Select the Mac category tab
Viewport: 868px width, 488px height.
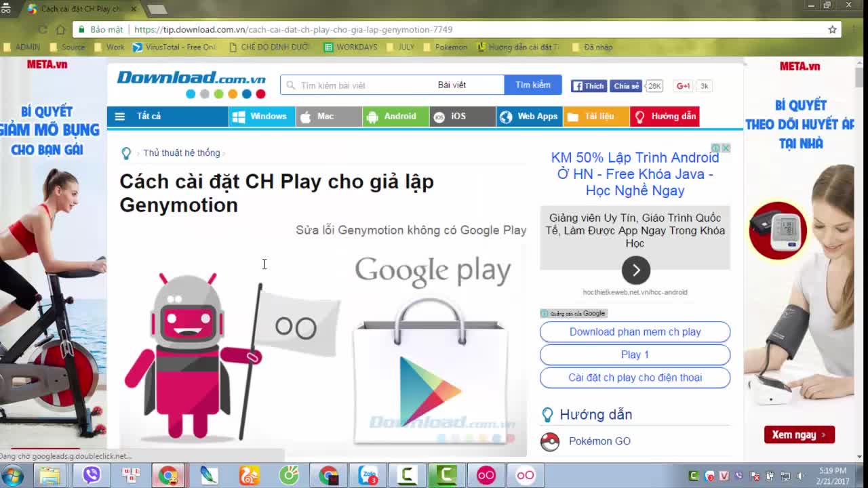click(x=329, y=117)
